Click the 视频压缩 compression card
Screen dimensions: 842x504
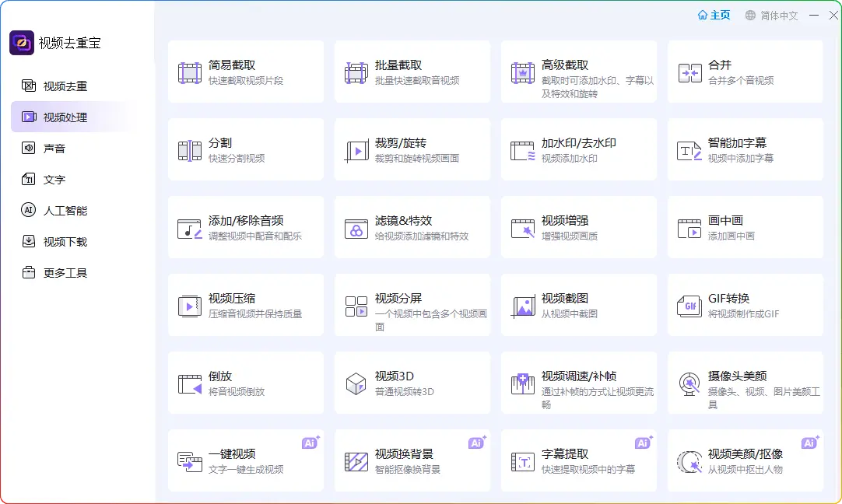[245, 305]
